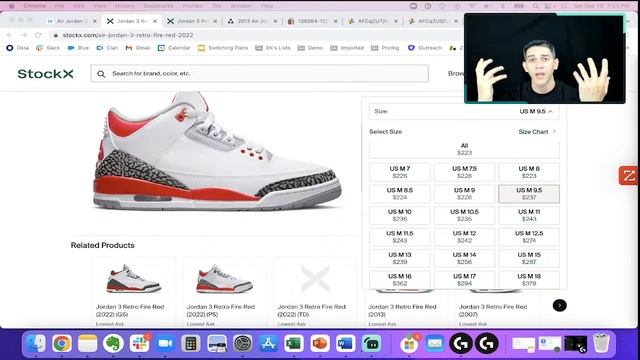Collapse the Size dropdown showing US M 9.5
640x360 pixels.
(464, 111)
